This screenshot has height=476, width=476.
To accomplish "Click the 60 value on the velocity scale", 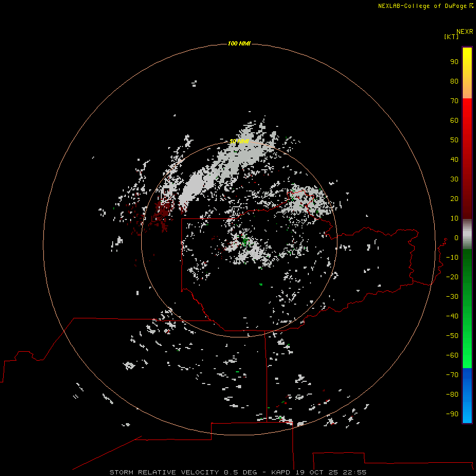I will tap(454, 121).
